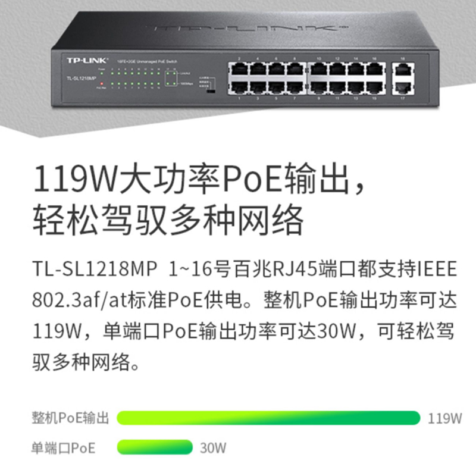
Task: Click the 整机PoE输出 green progress bar
Action: pyautogui.click(x=268, y=418)
